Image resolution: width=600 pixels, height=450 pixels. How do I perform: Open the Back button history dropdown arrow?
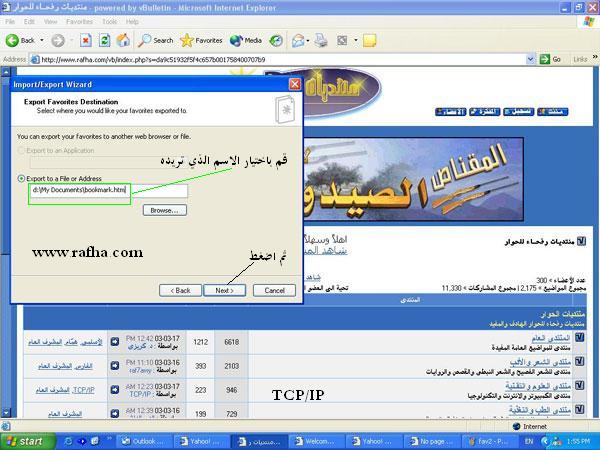coord(42,40)
